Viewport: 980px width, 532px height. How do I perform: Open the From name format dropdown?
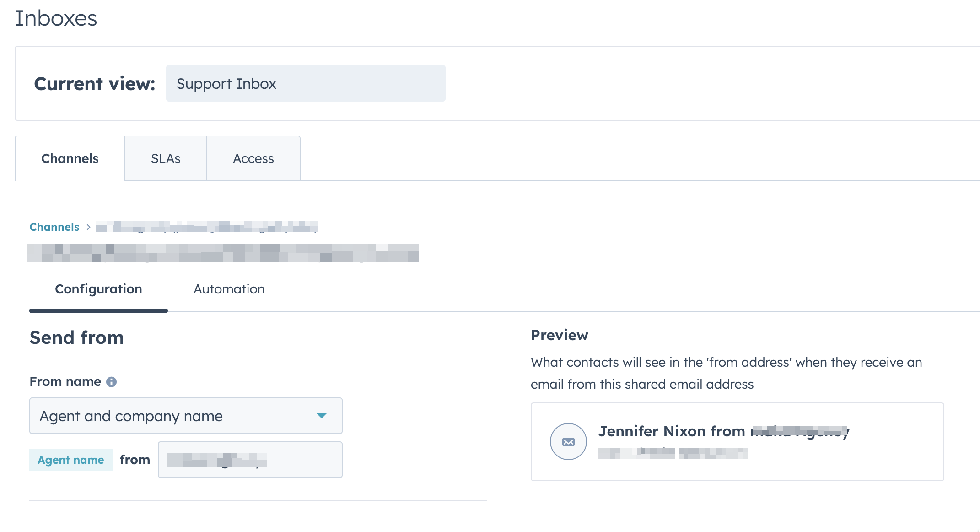(x=186, y=416)
